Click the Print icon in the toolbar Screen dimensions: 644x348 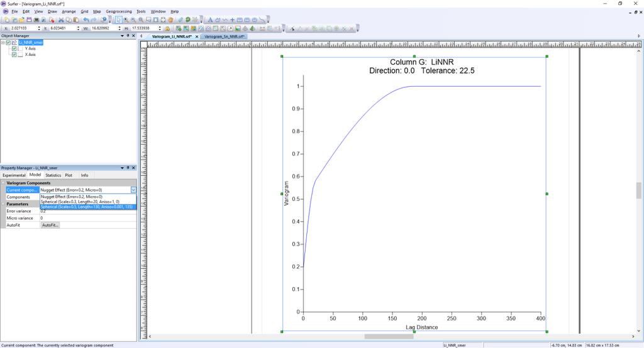[36, 19]
